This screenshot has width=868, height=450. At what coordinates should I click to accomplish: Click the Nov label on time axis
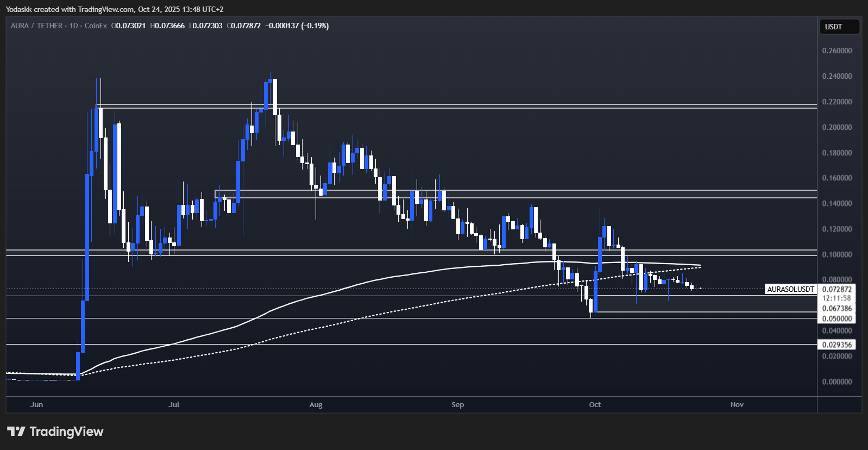tap(737, 404)
